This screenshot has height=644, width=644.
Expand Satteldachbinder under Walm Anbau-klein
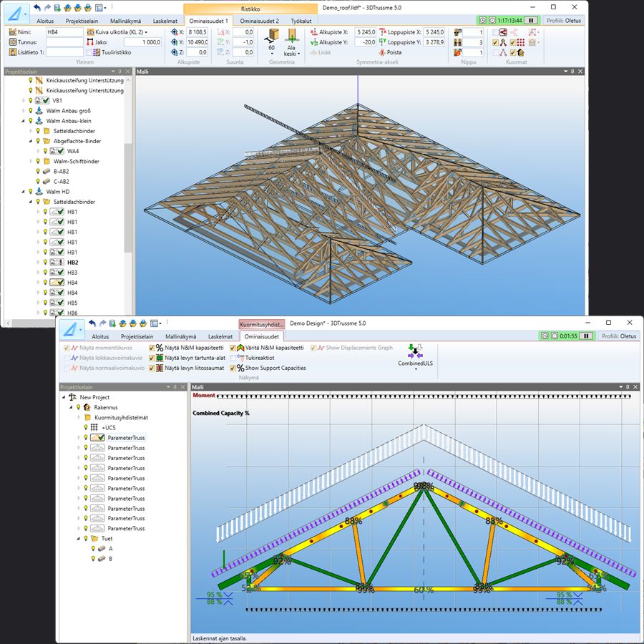[x=31, y=131]
